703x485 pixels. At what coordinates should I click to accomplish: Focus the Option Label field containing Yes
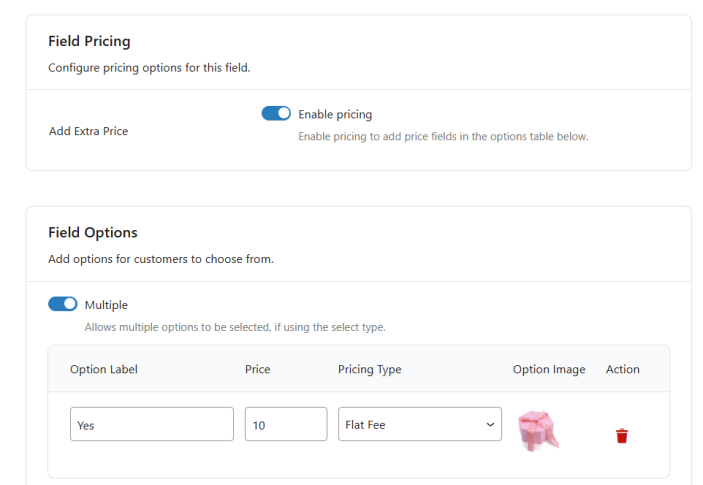(151, 424)
